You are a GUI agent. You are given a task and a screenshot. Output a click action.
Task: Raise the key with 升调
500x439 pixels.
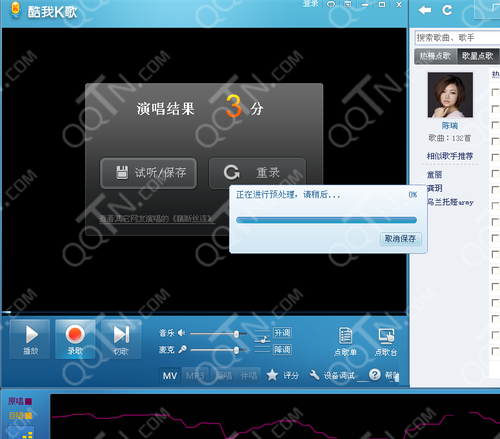tap(282, 333)
